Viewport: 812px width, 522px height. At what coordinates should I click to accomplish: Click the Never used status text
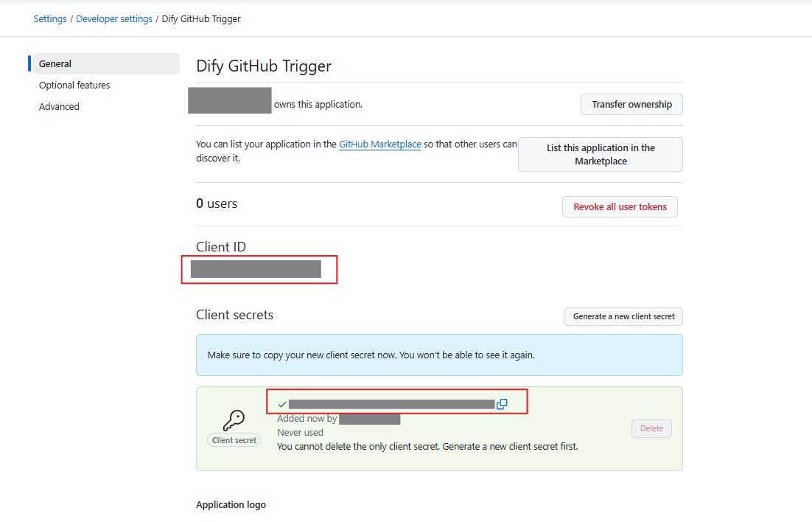tap(300, 432)
